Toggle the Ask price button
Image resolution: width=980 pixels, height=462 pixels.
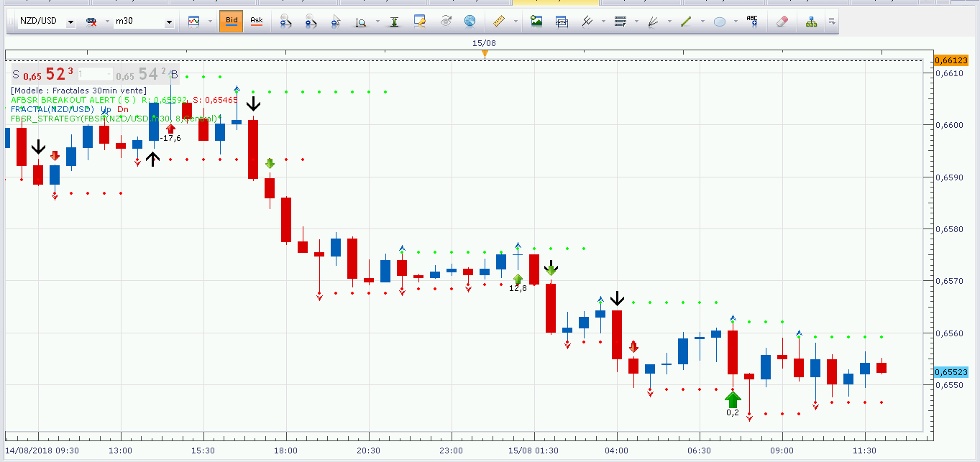coord(256,22)
